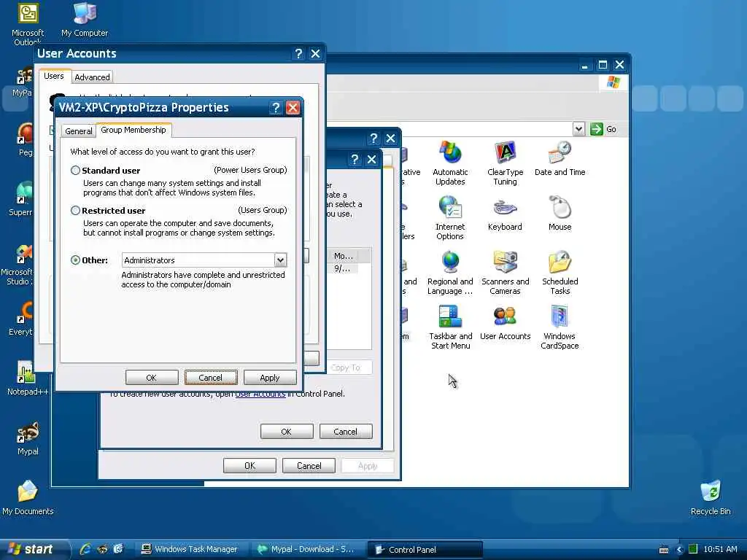Click keyboard icon in system tray
Image resolution: width=747 pixels, height=560 pixels.
(664, 550)
